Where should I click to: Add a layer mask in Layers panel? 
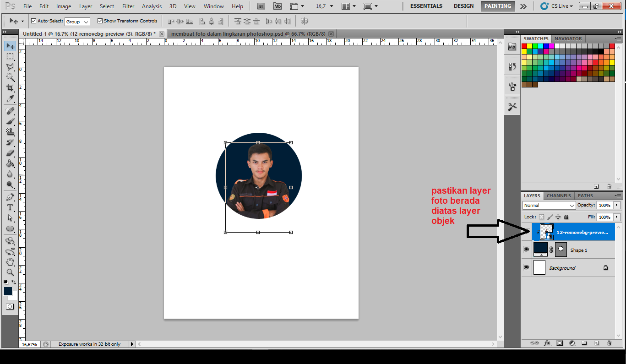tap(560, 342)
